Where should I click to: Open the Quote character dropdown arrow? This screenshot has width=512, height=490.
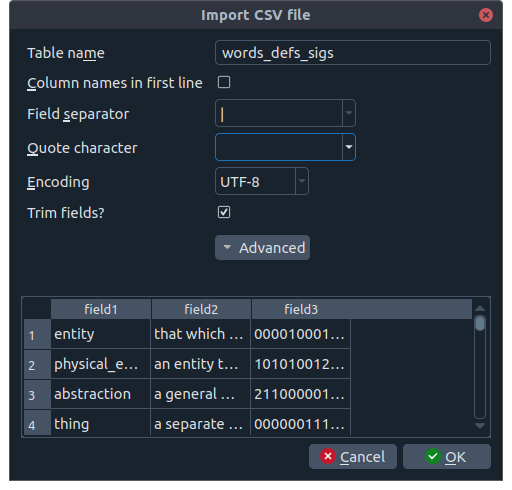pos(349,147)
